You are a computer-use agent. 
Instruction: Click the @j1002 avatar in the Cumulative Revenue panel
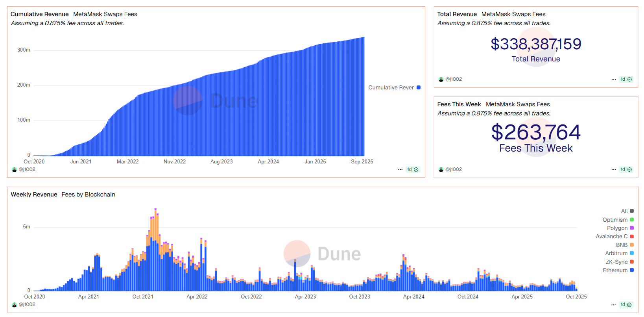tap(15, 170)
